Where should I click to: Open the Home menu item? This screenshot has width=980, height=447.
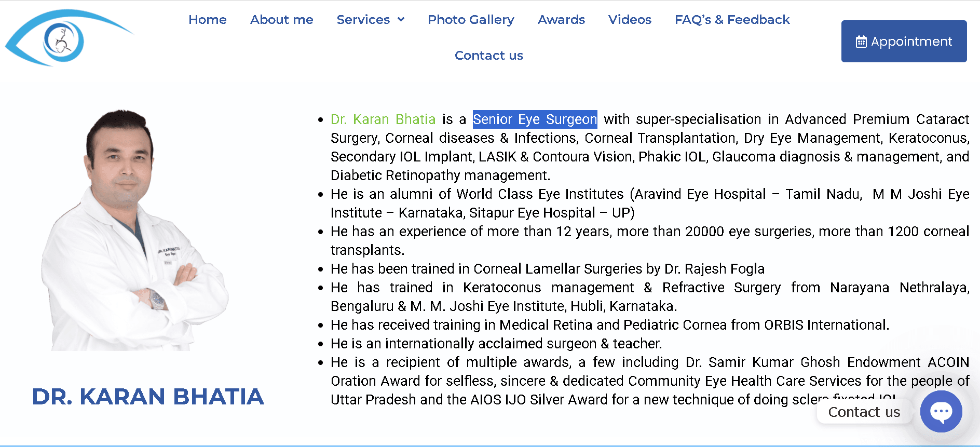(207, 20)
